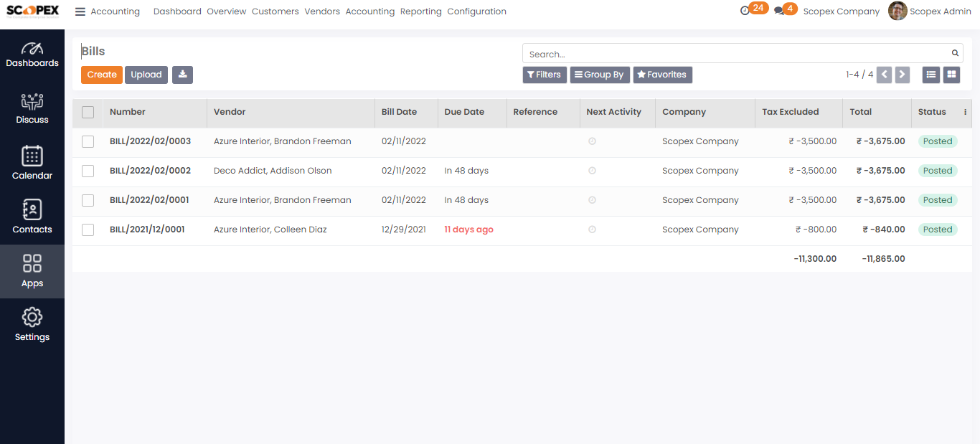Click the orange Create button
The image size is (980, 444).
click(x=102, y=75)
